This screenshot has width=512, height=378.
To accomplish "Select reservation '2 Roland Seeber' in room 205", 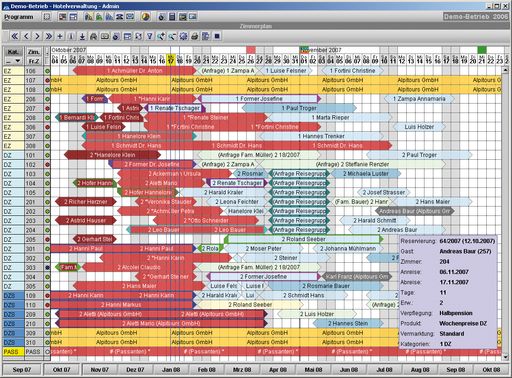I will click(303, 239).
